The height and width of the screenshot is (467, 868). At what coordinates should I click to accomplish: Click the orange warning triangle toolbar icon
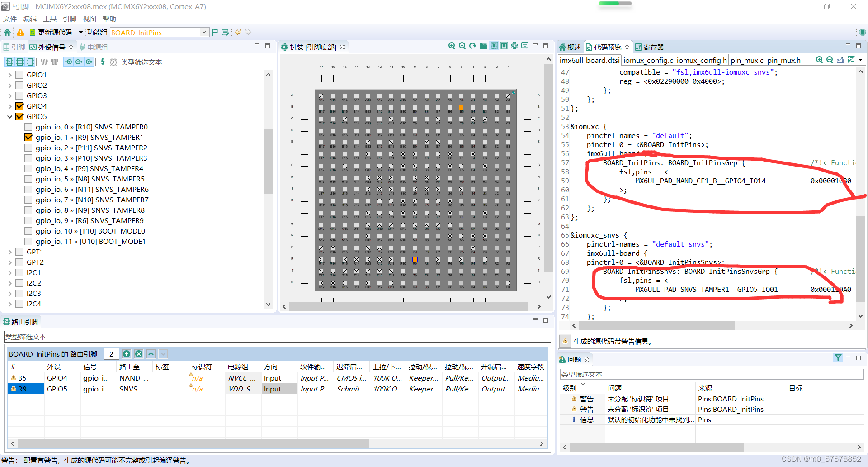(20, 32)
